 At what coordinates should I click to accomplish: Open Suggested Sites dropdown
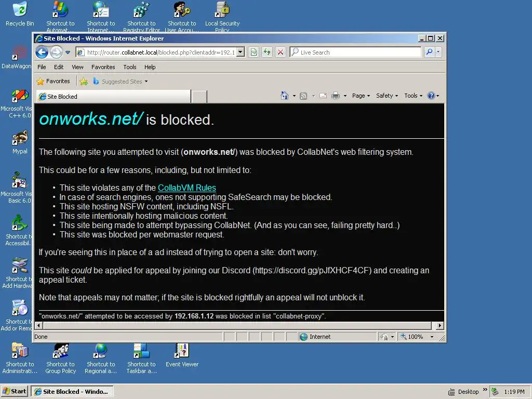coord(121,82)
